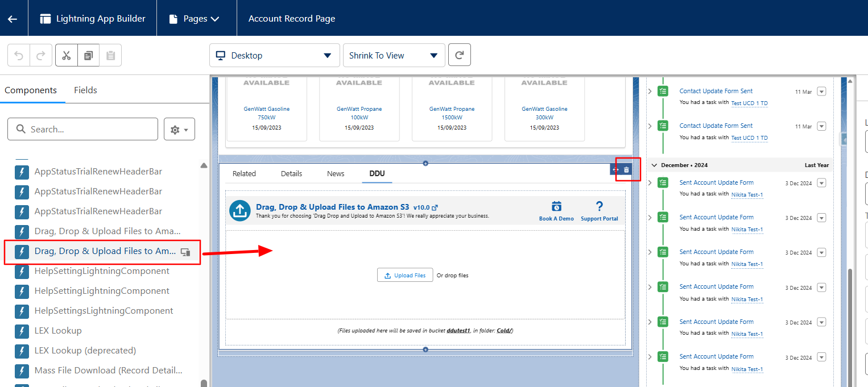Collapse the December 2024 timeline section
Viewport: 868px width, 387px height.
coord(653,165)
